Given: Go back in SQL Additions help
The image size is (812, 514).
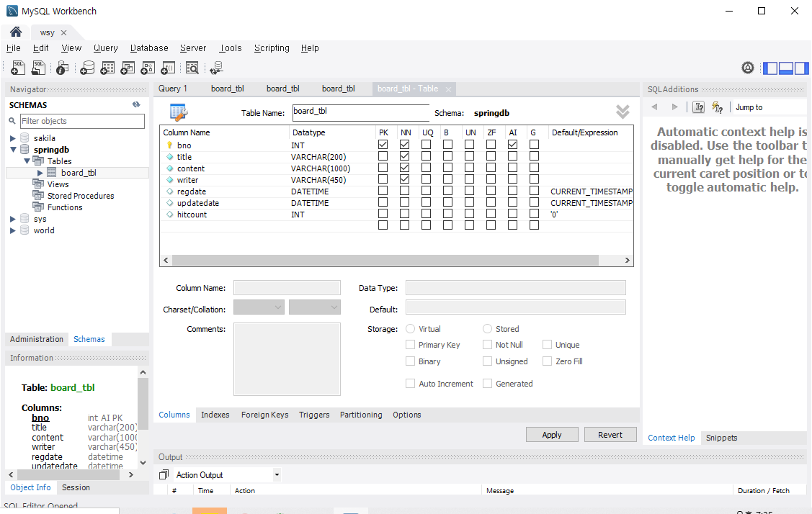Looking at the screenshot, I should [654, 107].
